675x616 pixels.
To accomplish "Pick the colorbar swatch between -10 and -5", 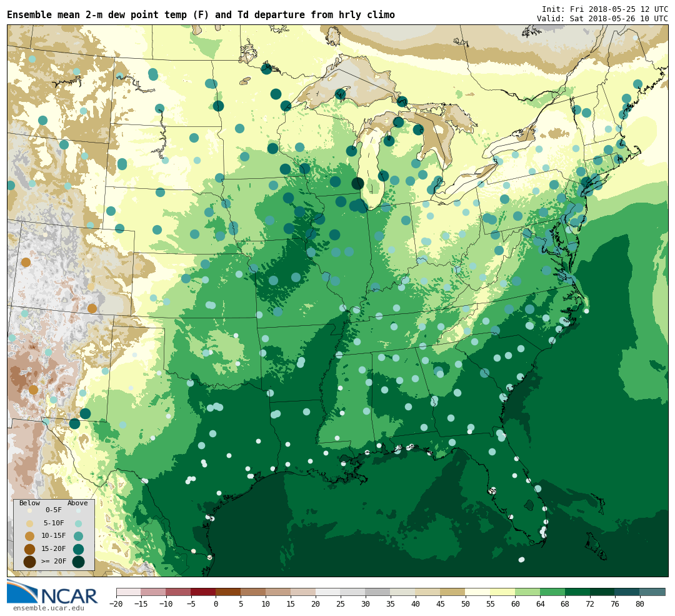I will 179,592.
